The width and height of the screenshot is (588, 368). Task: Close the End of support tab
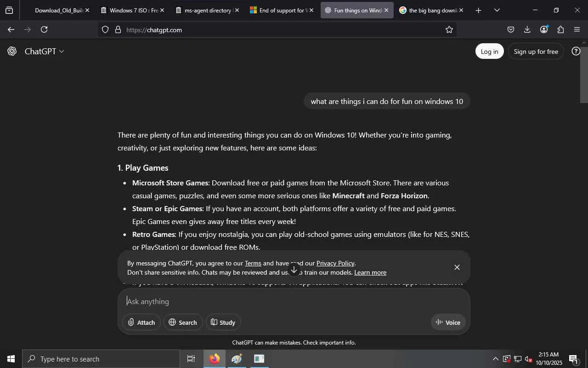click(311, 10)
